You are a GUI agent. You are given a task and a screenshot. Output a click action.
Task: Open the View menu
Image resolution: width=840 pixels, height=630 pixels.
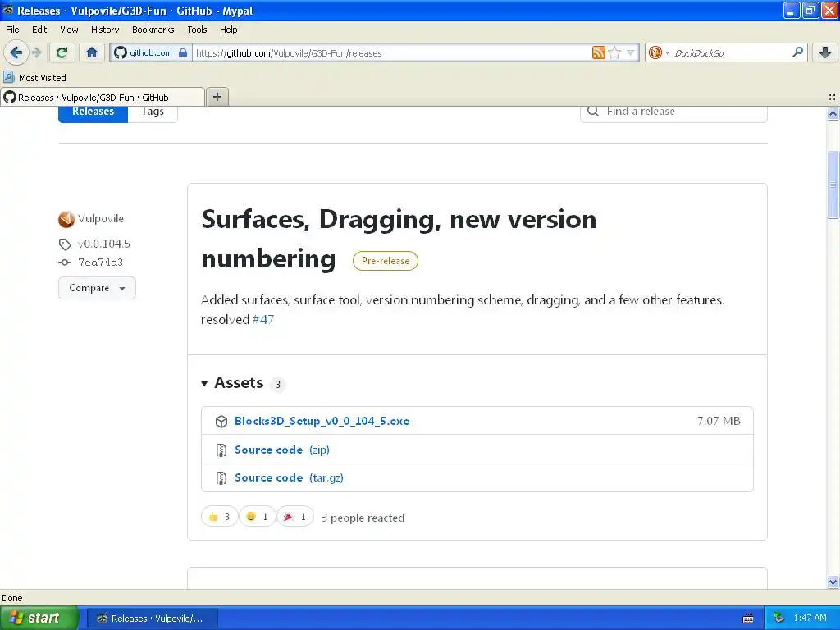point(69,30)
